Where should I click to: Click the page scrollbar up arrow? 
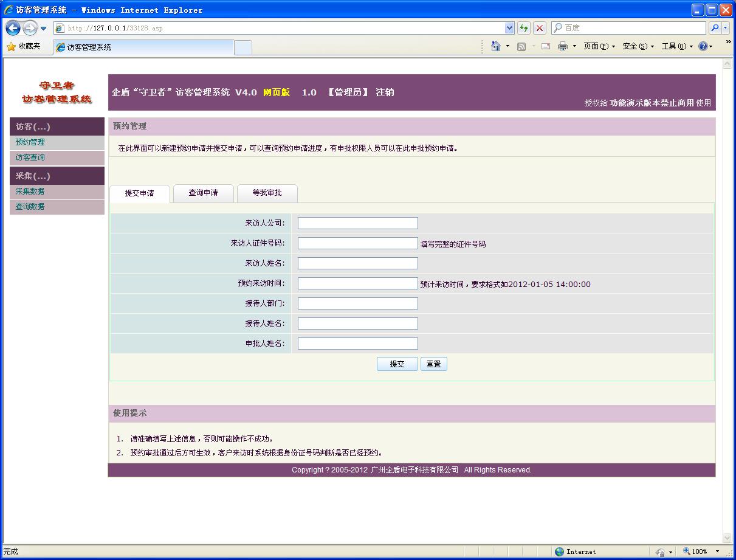pyautogui.click(x=727, y=64)
